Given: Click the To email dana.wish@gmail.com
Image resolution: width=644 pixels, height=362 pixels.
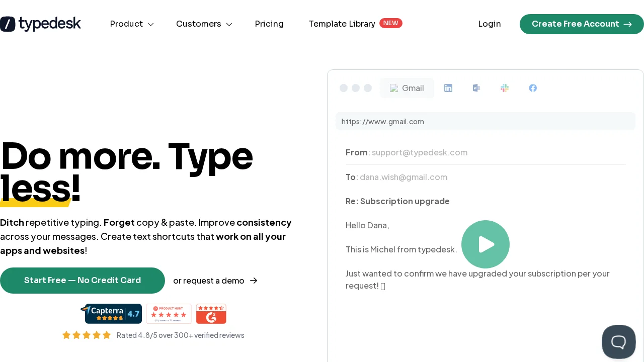Looking at the screenshot, I should point(404,177).
